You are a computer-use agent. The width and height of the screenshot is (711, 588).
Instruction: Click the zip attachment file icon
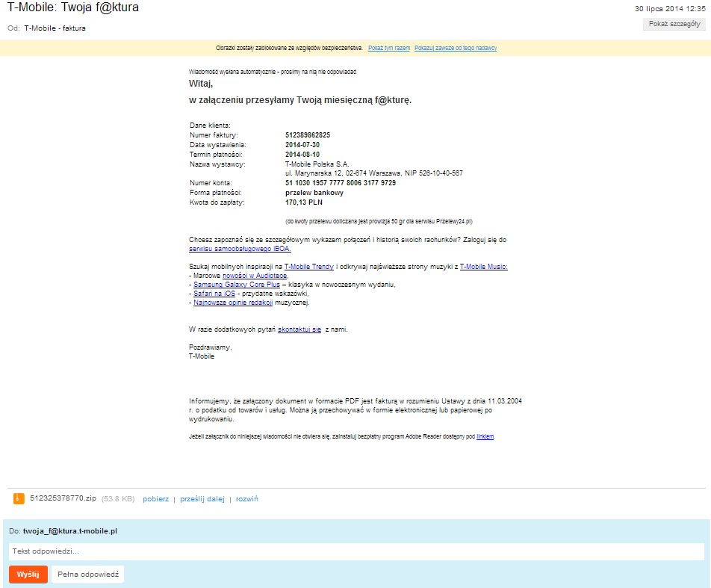19,498
